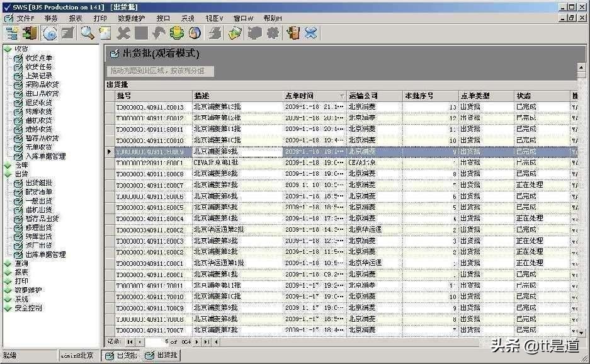Open the 窗口W menu
The width and height of the screenshot is (590, 364).
(243, 18)
